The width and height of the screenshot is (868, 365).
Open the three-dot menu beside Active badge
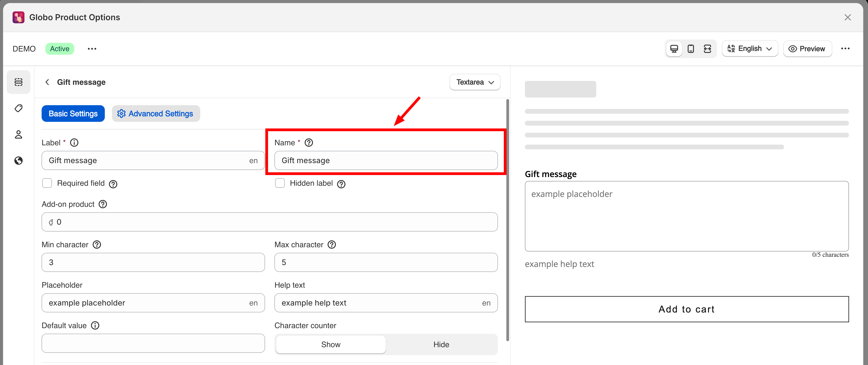pyautogui.click(x=92, y=49)
